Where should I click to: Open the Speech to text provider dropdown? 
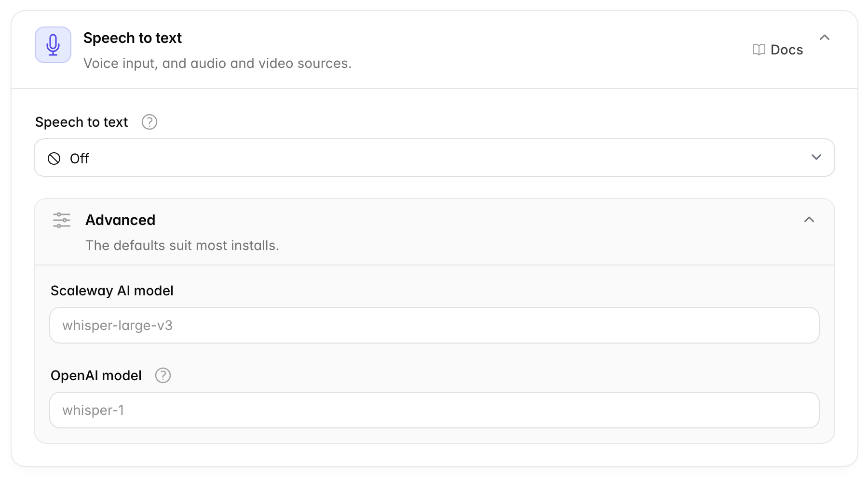point(434,158)
